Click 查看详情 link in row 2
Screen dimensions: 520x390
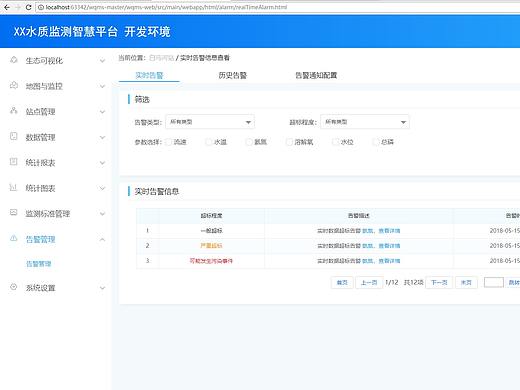click(x=389, y=246)
